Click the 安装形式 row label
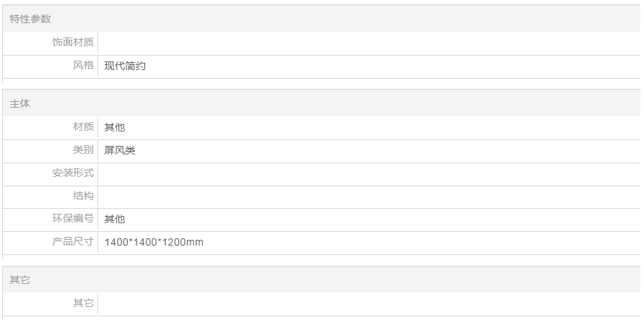This screenshot has width=644, height=320. pyautogui.click(x=73, y=173)
